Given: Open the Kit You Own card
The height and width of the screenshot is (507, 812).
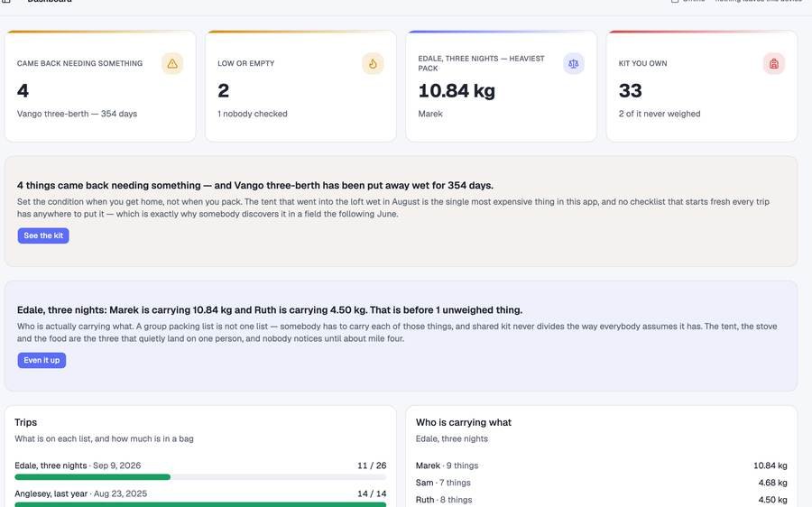Looking at the screenshot, I should point(702,86).
